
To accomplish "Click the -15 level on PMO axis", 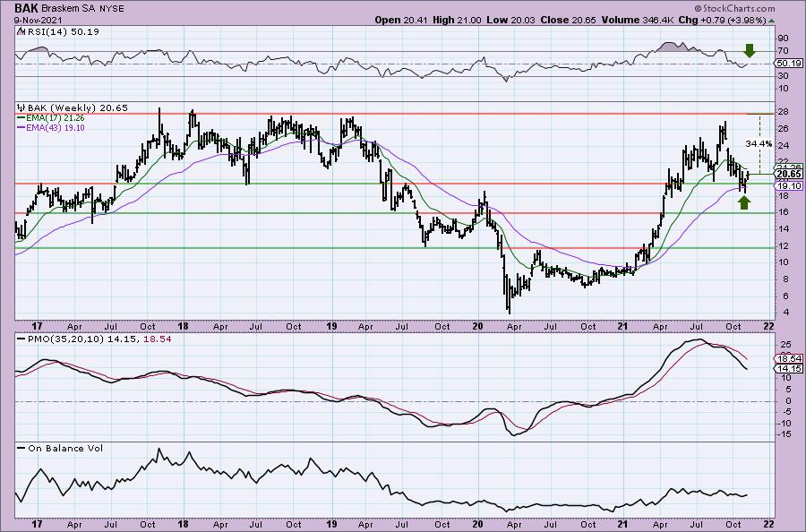I will click(x=785, y=435).
